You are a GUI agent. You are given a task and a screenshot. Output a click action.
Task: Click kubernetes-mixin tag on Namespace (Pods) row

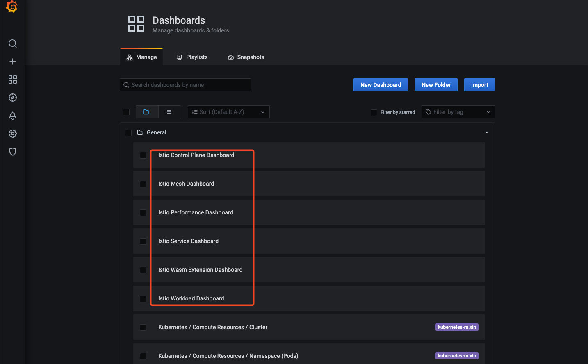point(457,356)
